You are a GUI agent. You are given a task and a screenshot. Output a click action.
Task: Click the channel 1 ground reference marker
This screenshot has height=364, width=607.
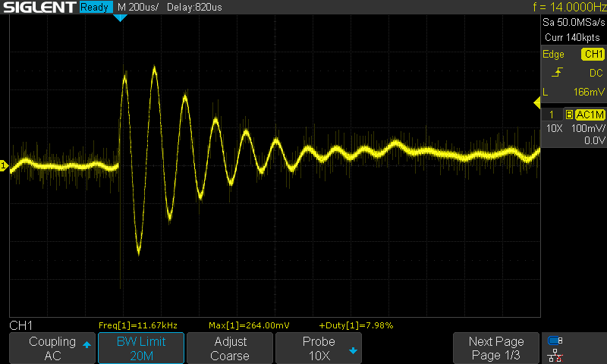[5, 165]
